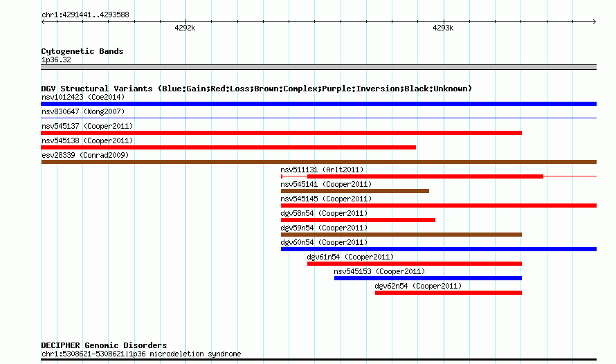Click the gray 1p36.32 cytogenetic band bar

[318, 67]
